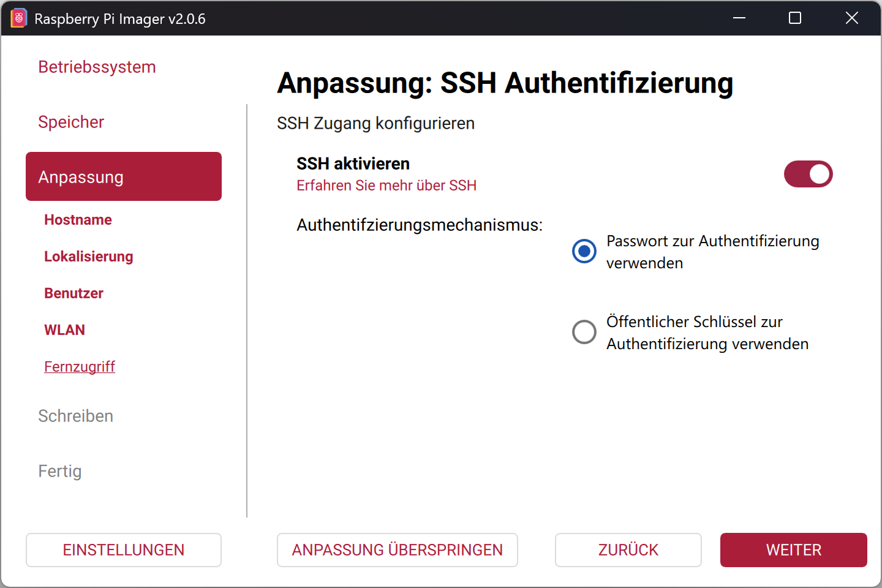Click ANPASSUNG ÜBERSPRINGEN button

point(397,550)
